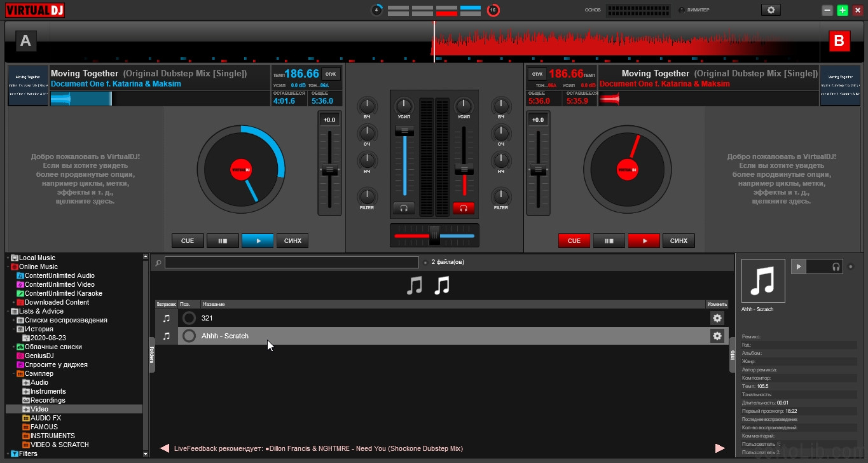
Task: Expand Downloaded Content folder
Action: tap(13, 302)
